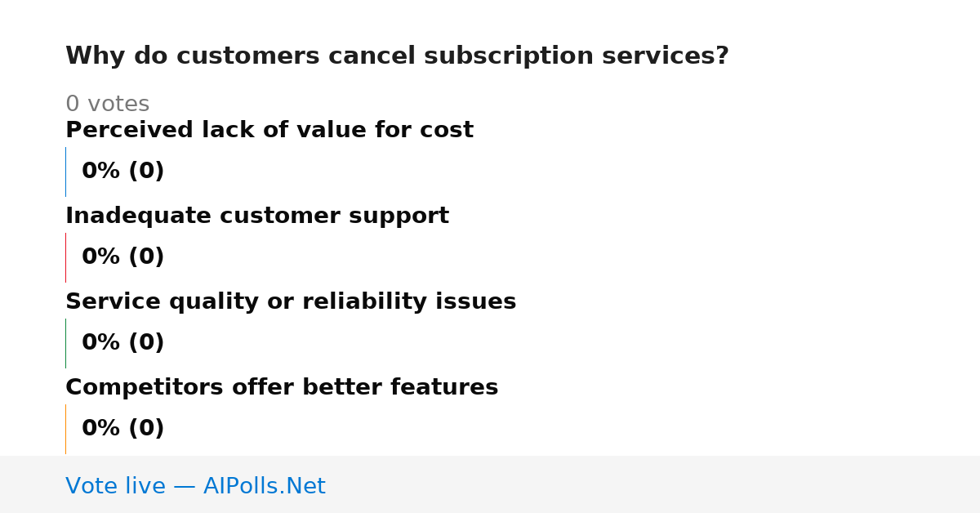Click the red bar under Inadequate support
This screenshot has width=980, height=513.
(65, 257)
